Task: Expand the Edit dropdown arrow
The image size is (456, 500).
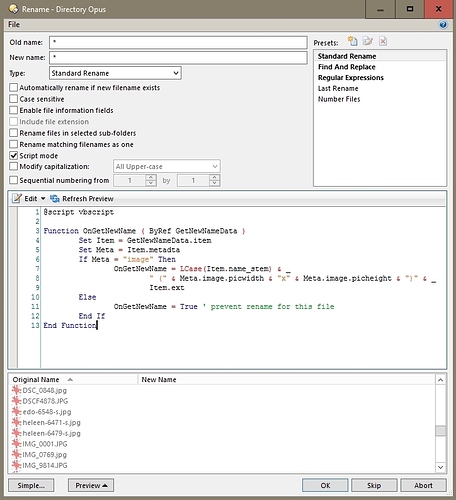Action: [43, 199]
